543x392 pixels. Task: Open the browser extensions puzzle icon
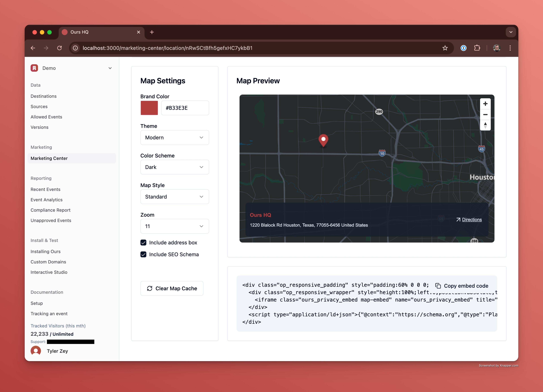(x=477, y=48)
